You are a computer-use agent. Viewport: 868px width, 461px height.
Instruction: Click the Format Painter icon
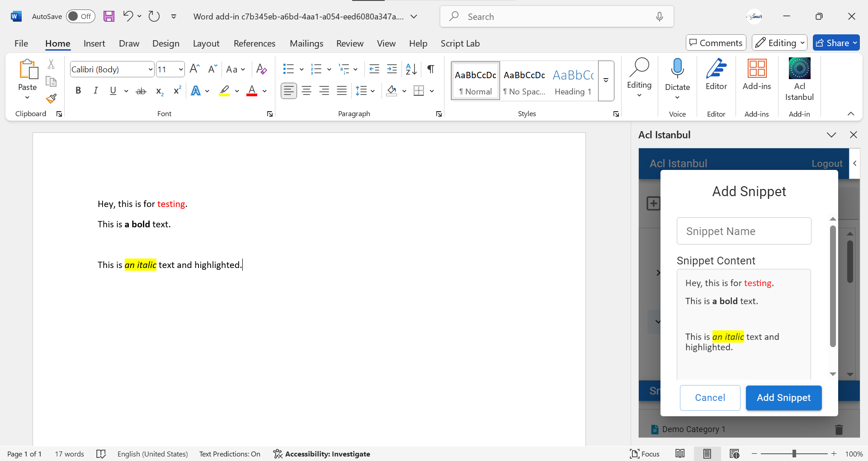pos(51,99)
